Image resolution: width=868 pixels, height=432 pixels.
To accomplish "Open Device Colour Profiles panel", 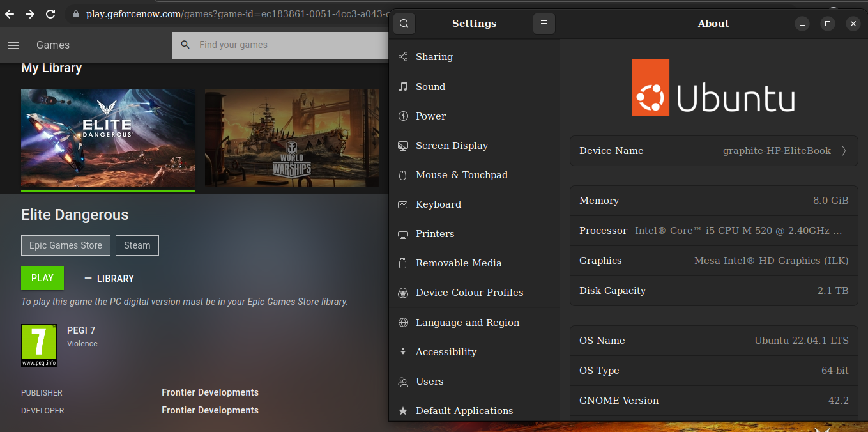I will 475,293.
